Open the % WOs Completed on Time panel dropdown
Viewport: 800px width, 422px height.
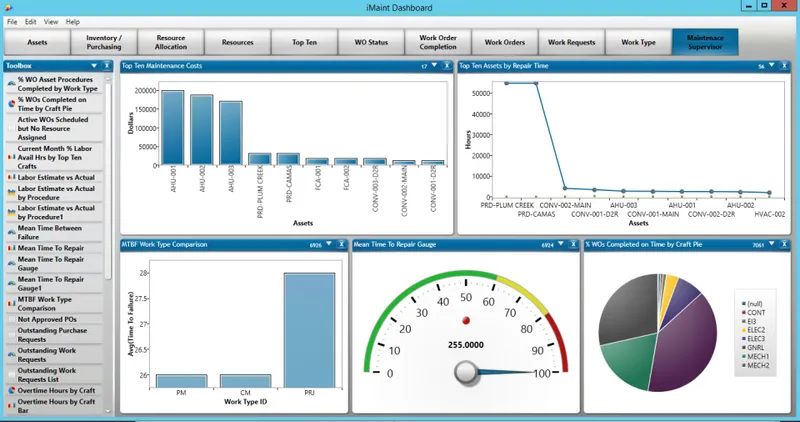[771, 244]
